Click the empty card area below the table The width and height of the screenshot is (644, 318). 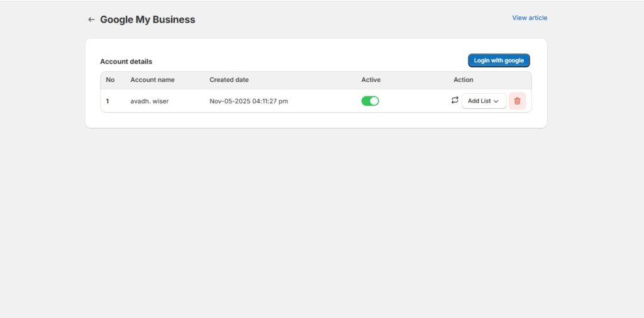[314, 120]
